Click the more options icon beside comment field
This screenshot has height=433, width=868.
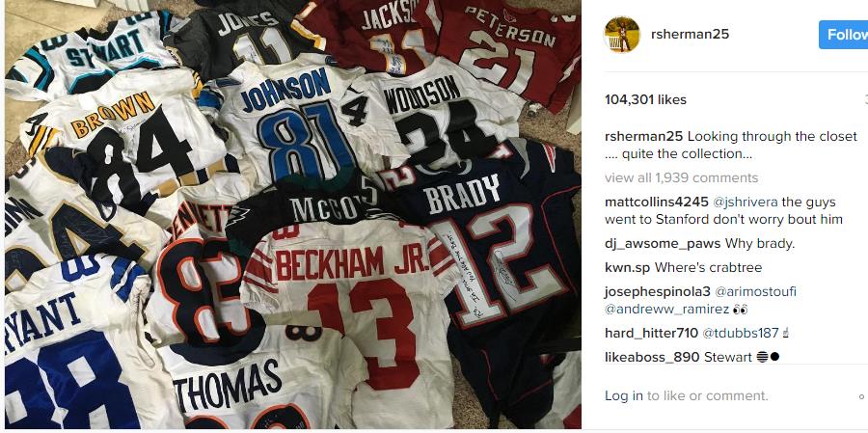[x=861, y=396]
